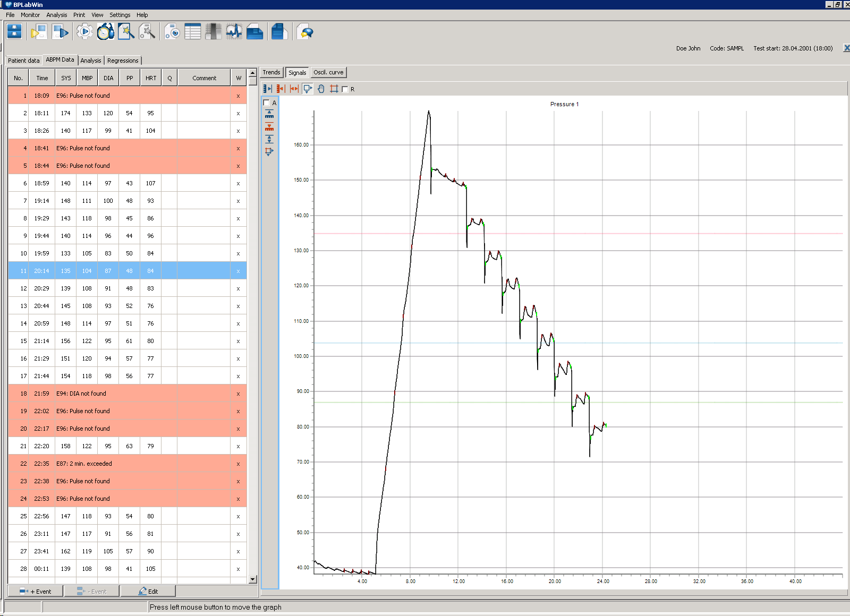Screen dimensions: 850x616
Task: Tick the A checkbox beside the graph
Action: [x=267, y=102]
